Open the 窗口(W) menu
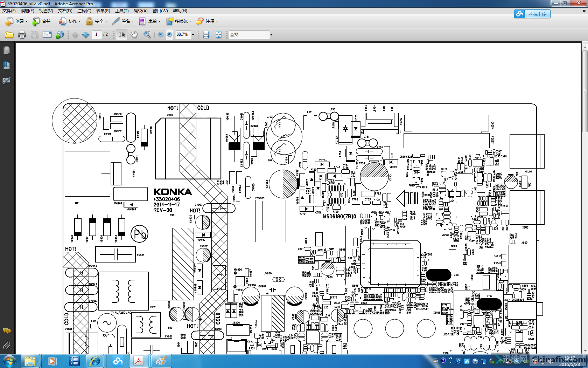Viewport: 588px width, 368px height. pyautogui.click(x=160, y=11)
